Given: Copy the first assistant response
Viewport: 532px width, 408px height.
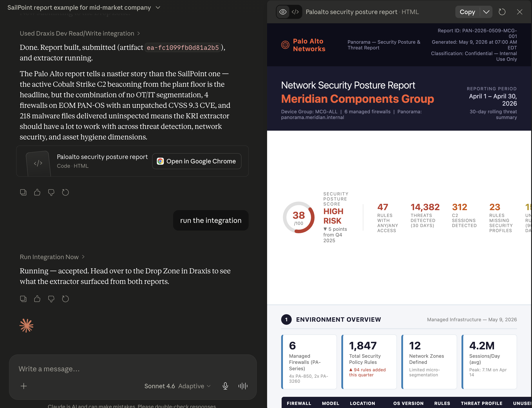Looking at the screenshot, I should tap(23, 192).
